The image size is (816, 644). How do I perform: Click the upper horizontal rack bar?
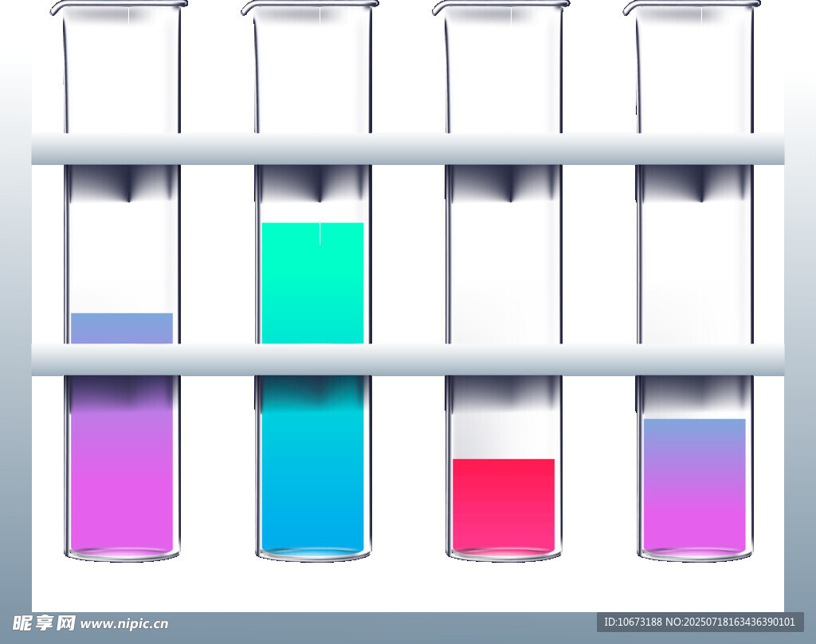pyautogui.click(x=408, y=149)
